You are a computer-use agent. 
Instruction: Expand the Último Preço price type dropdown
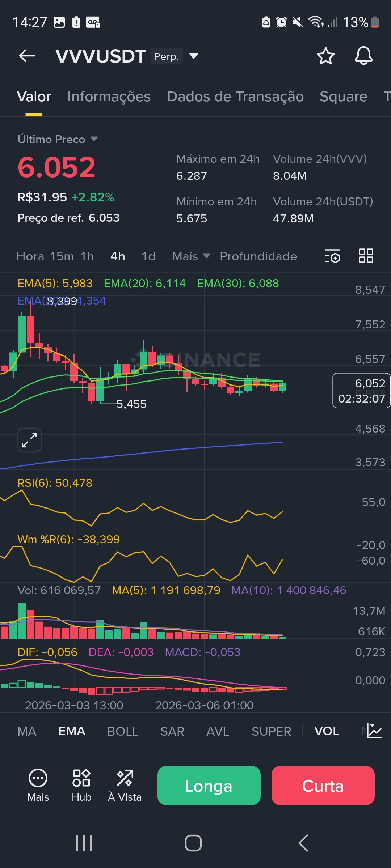coord(94,139)
